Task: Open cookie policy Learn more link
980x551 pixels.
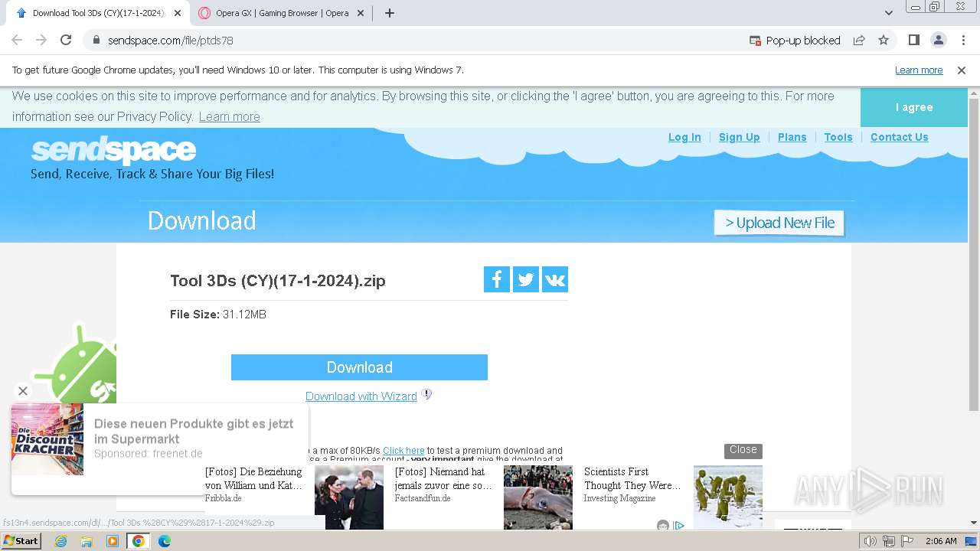Action: (229, 116)
